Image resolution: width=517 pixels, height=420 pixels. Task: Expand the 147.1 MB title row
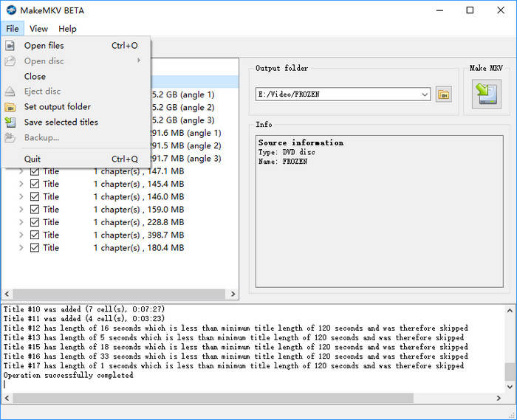[x=21, y=171]
